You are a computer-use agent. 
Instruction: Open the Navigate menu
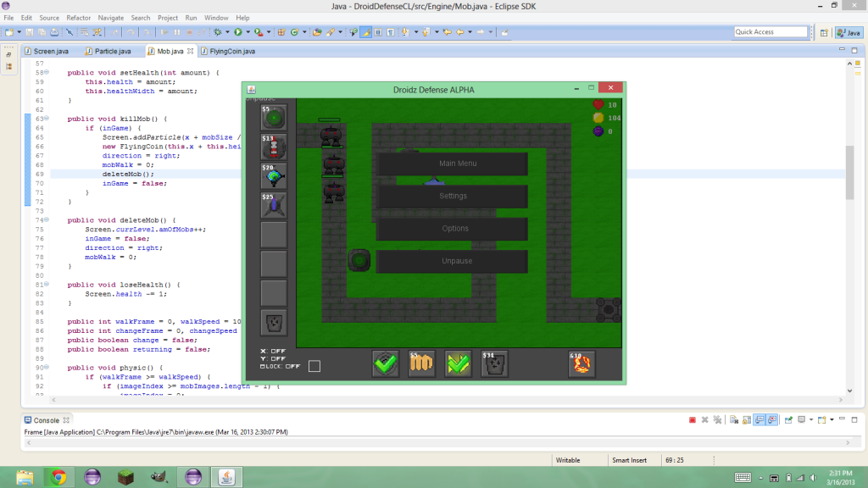click(111, 18)
